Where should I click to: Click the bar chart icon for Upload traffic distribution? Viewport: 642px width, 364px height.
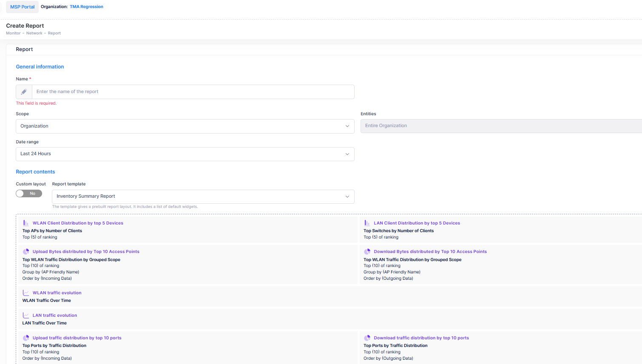(26, 337)
